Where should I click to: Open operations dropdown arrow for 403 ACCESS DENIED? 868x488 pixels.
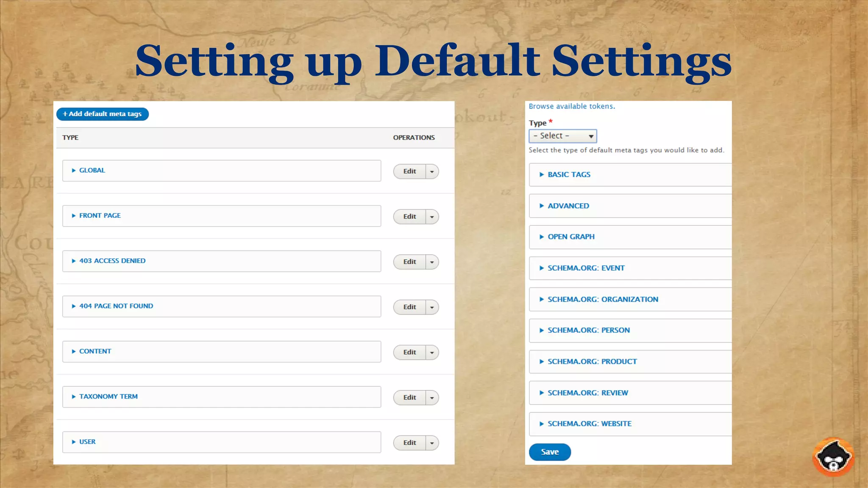(432, 262)
